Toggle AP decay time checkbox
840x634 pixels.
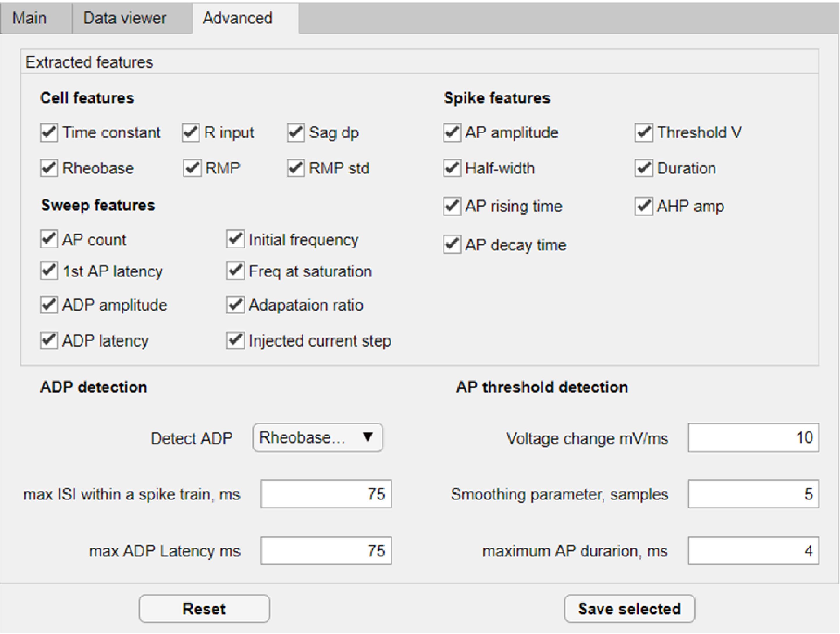click(x=452, y=245)
